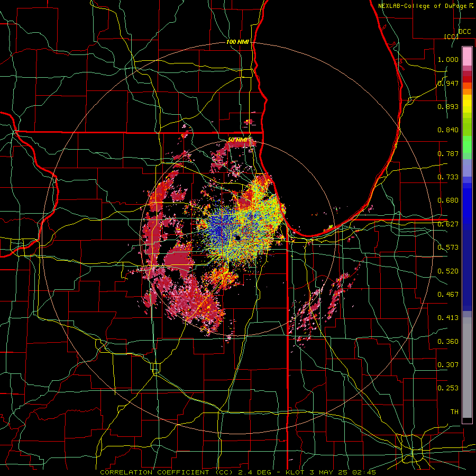Click the TH threshold label

tap(454, 412)
